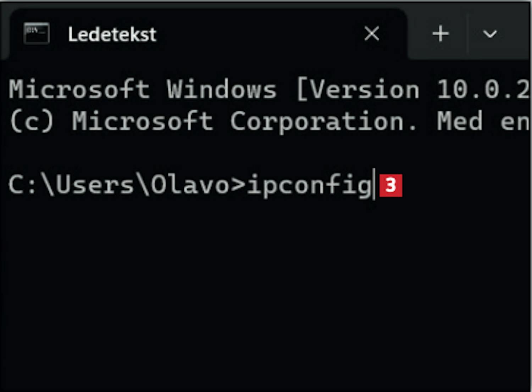Image resolution: width=532 pixels, height=392 pixels.
Task: Close the Ledetekst tab
Action: pyautogui.click(x=372, y=34)
